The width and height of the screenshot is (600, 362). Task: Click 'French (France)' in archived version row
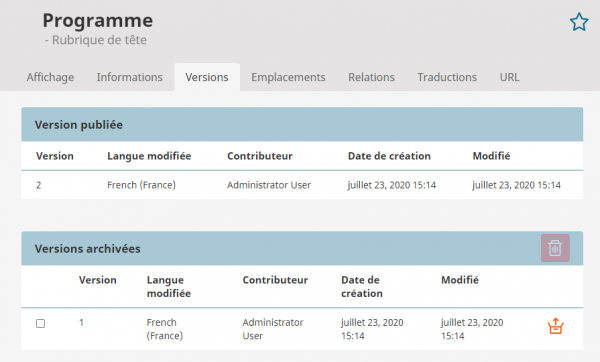tap(165, 329)
